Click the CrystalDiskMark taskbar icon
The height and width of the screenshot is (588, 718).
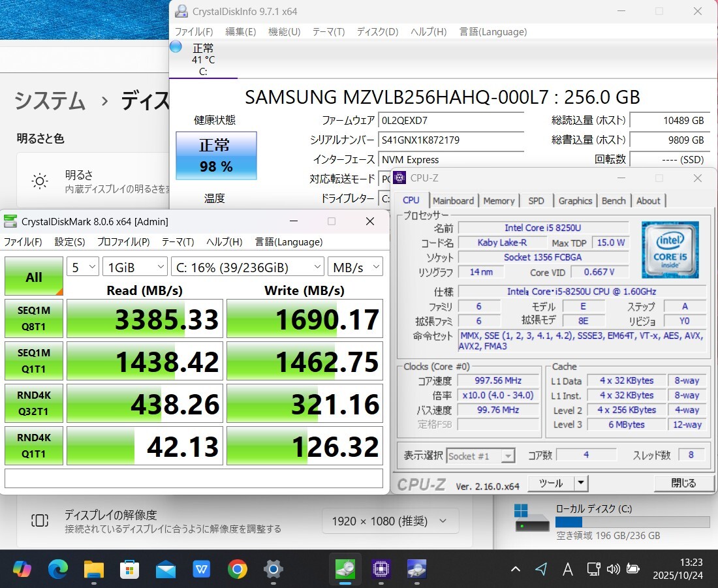(345, 569)
